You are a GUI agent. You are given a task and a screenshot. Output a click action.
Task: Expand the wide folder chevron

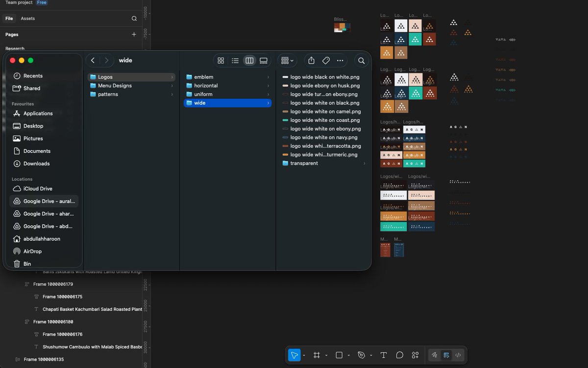pos(268,103)
